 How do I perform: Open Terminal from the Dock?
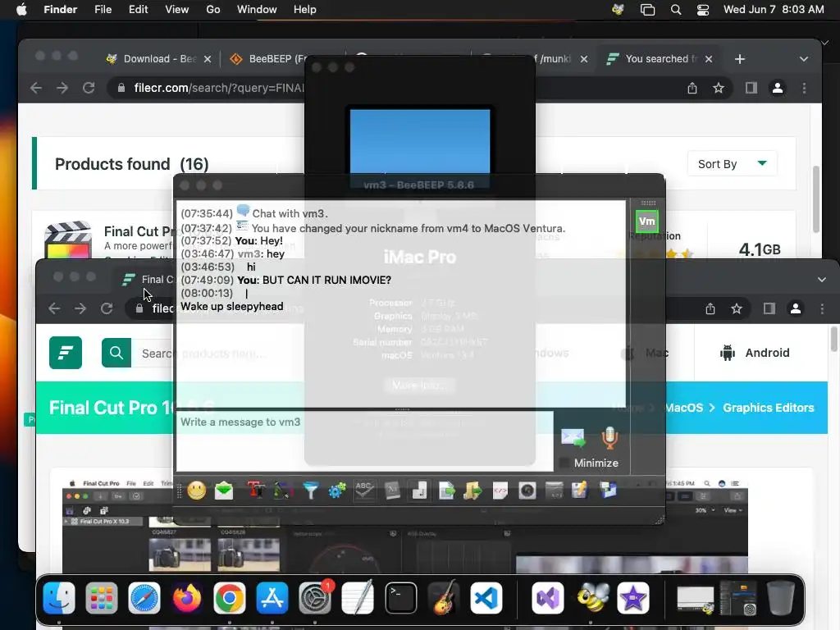[x=400, y=598]
